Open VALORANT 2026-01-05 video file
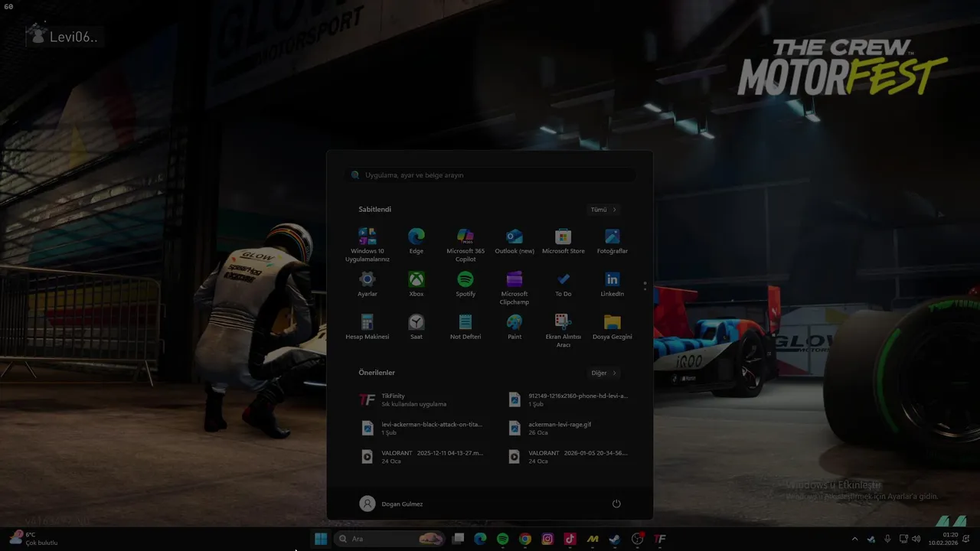Image resolution: width=980 pixels, height=551 pixels. pos(570,457)
